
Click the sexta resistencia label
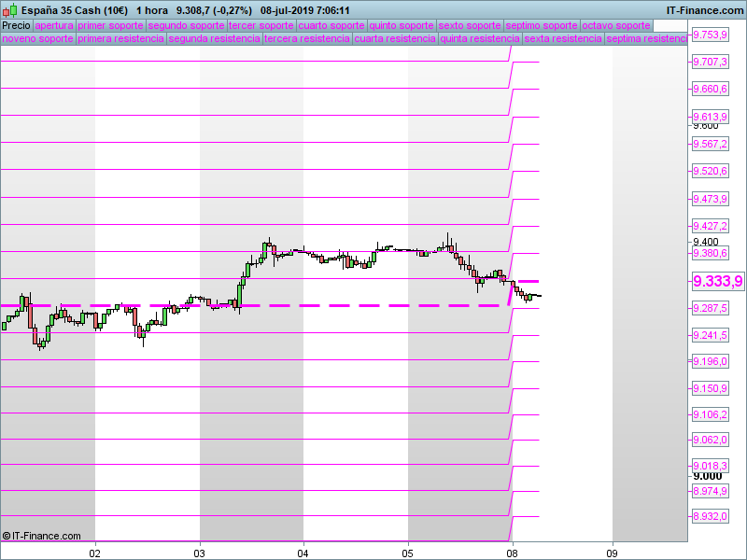562,39
